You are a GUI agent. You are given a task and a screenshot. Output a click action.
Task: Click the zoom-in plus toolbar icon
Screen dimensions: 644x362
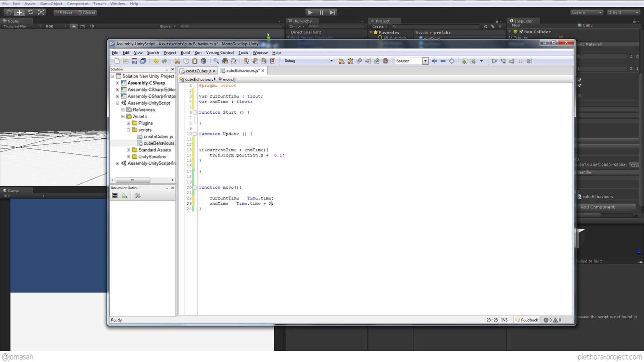point(434,61)
